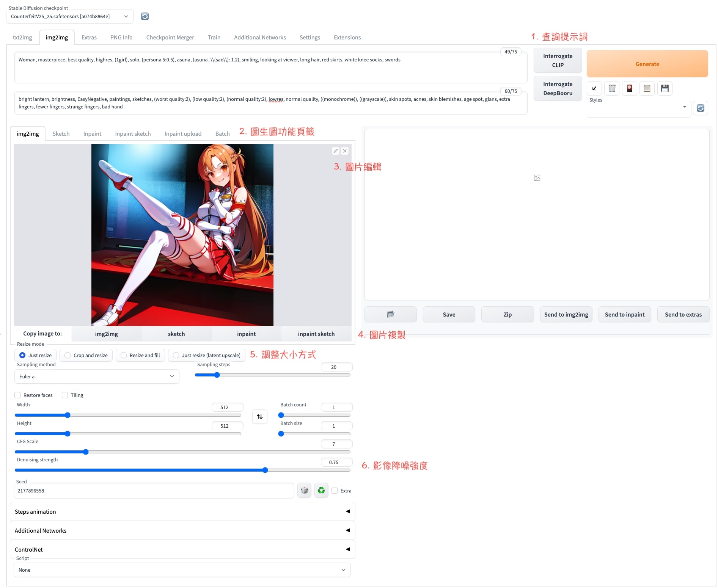The width and height of the screenshot is (718, 588).
Task: Refresh the Styles list
Action: tap(701, 108)
